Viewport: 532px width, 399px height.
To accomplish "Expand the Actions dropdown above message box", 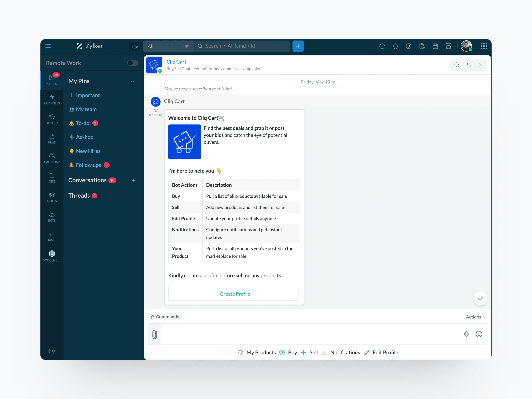I will [476, 317].
